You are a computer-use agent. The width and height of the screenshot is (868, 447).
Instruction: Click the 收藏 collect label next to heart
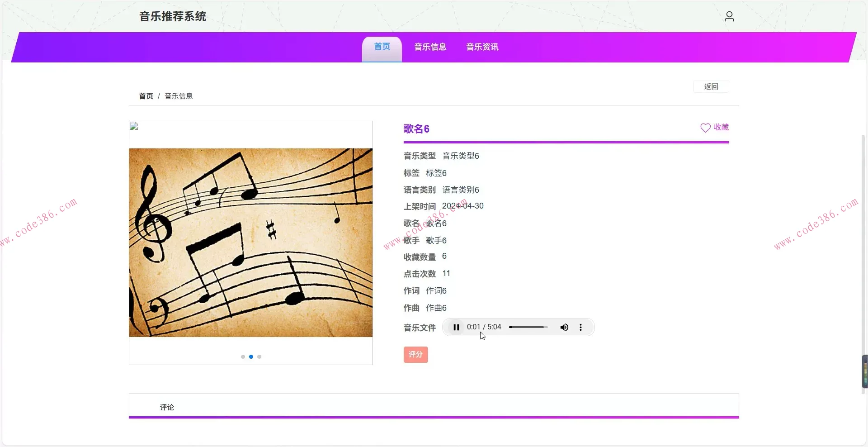(x=721, y=127)
